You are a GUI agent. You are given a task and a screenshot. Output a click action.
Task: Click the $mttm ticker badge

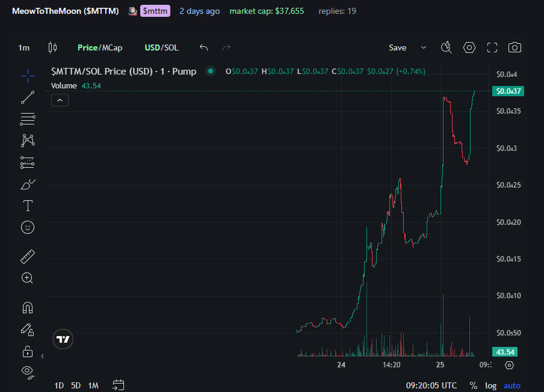(x=155, y=11)
